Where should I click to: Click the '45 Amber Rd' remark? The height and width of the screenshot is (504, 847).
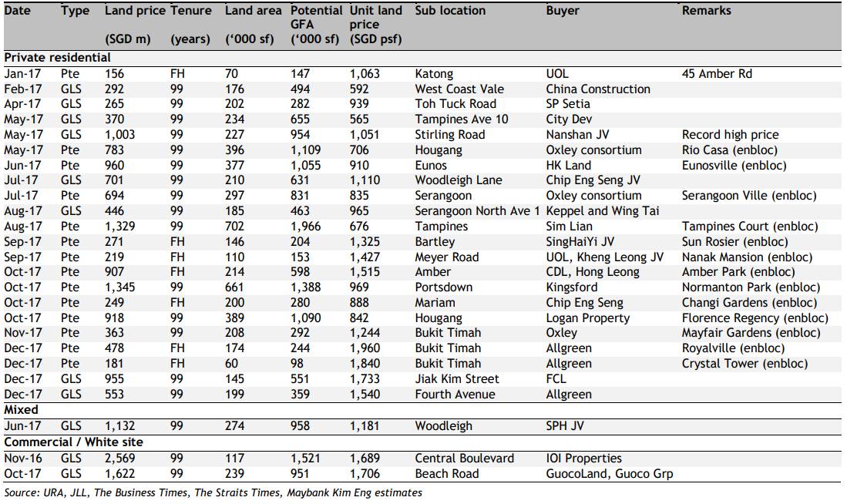[717, 74]
